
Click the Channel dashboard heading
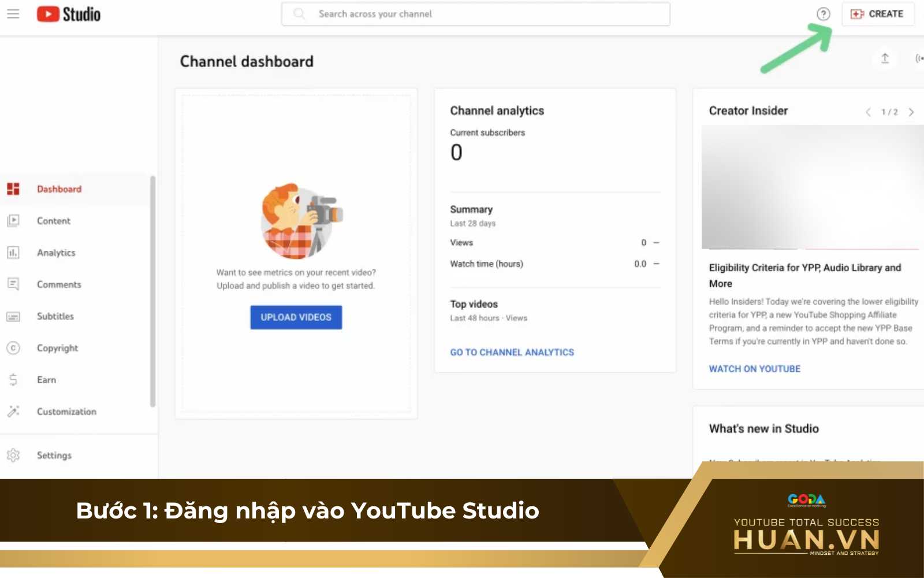247,61
